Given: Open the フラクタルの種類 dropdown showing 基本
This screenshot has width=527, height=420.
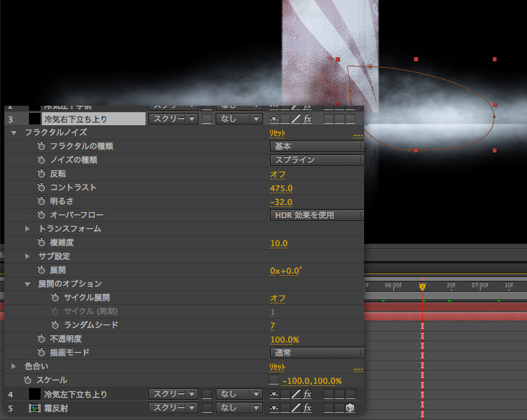Looking at the screenshot, I should tap(317, 146).
